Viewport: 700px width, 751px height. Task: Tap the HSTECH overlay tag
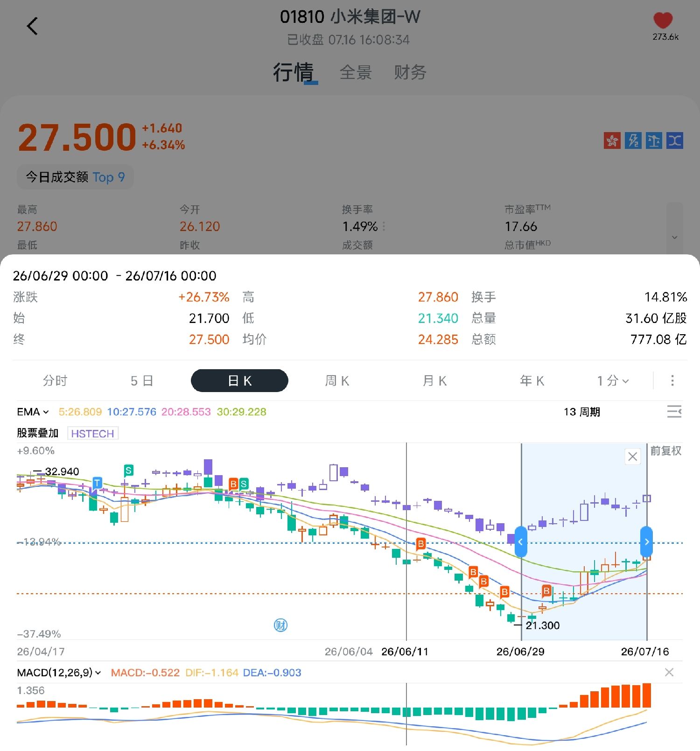pyautogui.click(x=92, y=434)
